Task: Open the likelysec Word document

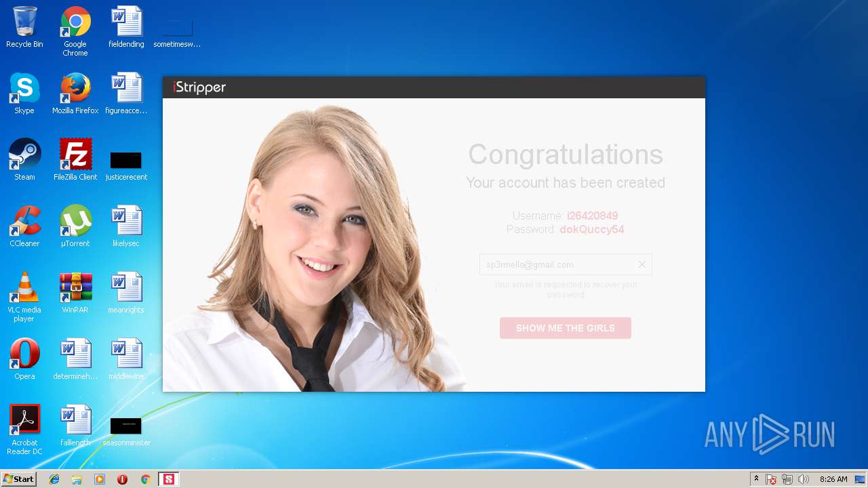Action: pyautogui.click(x=126, y=226)
